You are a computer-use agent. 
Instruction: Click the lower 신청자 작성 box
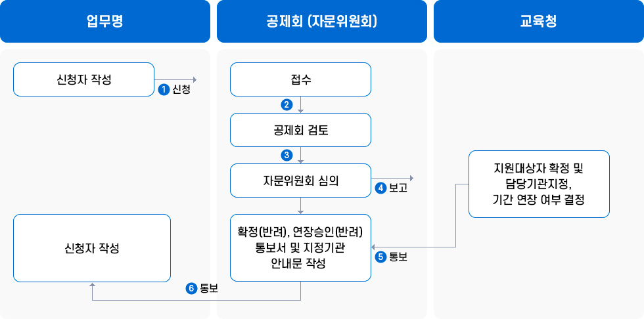tap(92, 248)
